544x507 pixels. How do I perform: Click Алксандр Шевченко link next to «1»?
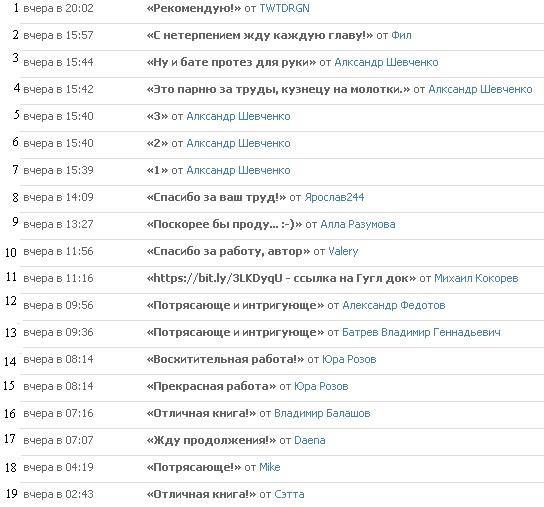238,170
